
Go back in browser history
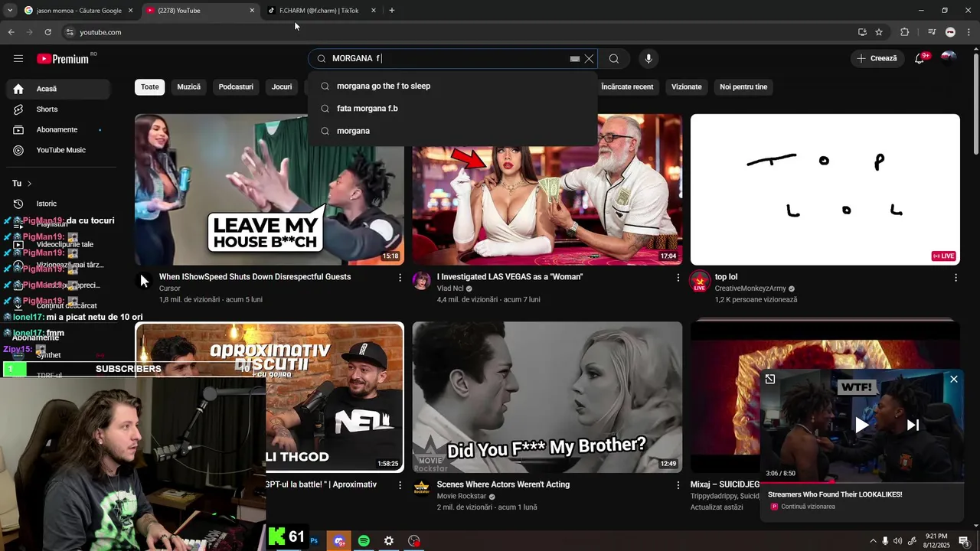pyautogui.click(x=11, y=32)
